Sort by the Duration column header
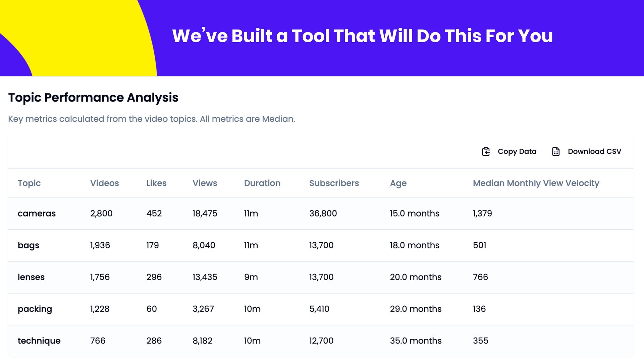 pos(262,183)
